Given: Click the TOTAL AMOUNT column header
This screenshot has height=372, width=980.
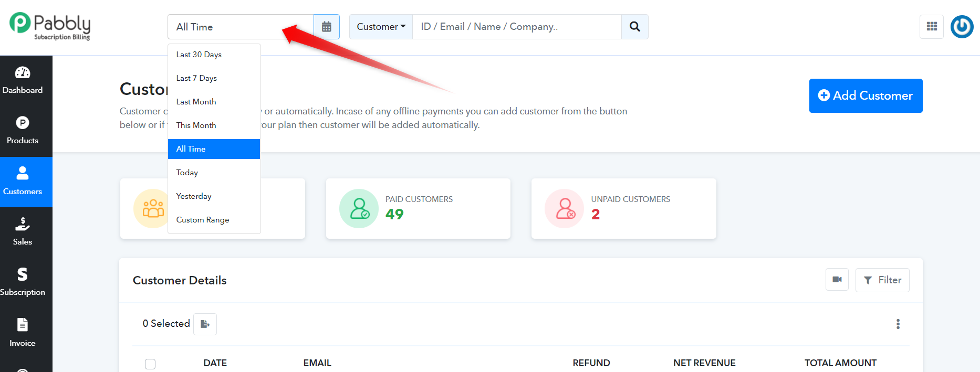Looking at the screenshot, I should pyautogui.click(x=840, y=363).
